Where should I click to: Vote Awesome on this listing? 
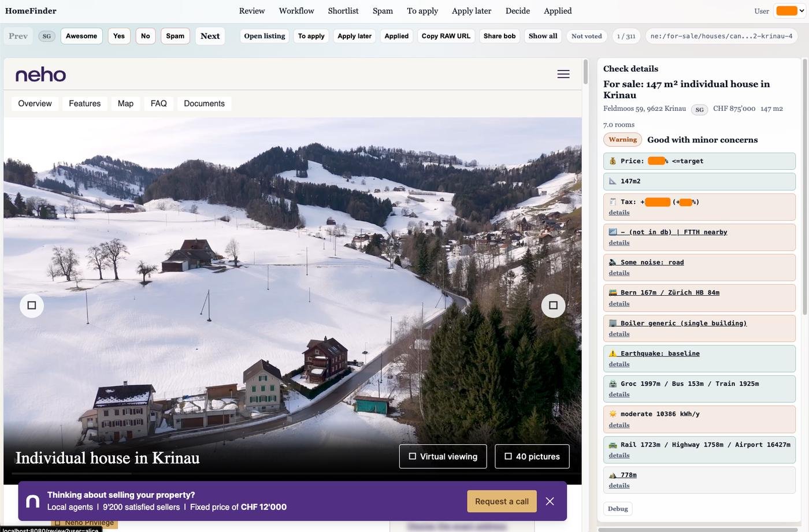click(81, 36)
